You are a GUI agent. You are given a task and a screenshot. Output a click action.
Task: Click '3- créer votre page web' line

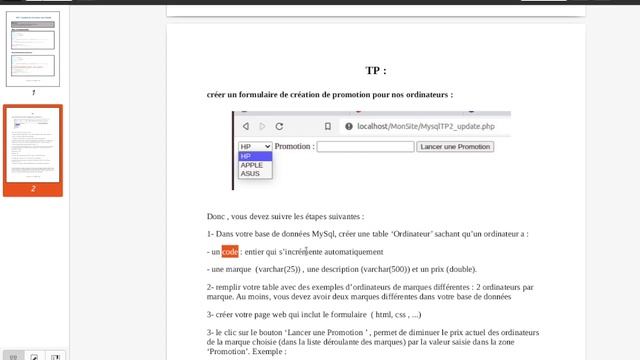(314, 315)
